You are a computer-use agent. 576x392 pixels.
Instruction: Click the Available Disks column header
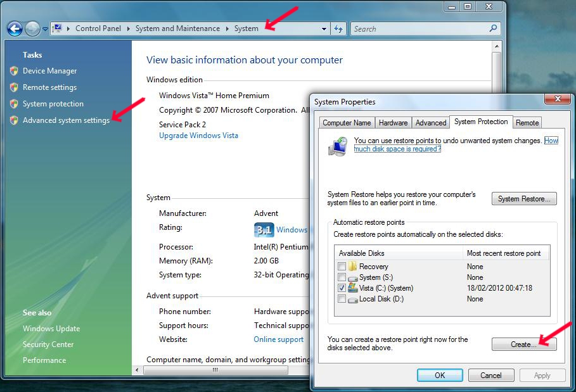tap(399, 253)
